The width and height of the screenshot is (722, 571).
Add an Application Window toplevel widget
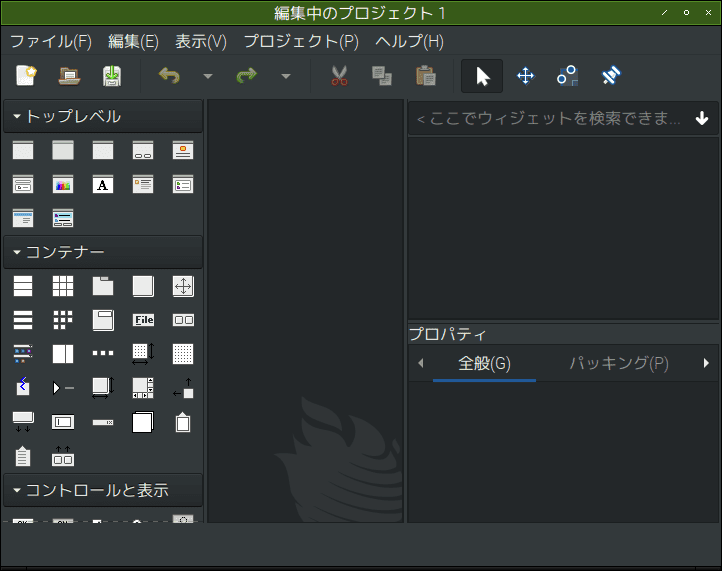coord(103,151)
